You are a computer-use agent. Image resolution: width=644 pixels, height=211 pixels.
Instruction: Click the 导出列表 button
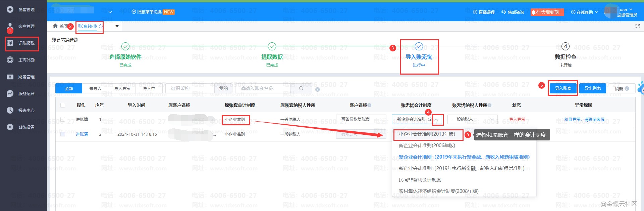point(592,88)
